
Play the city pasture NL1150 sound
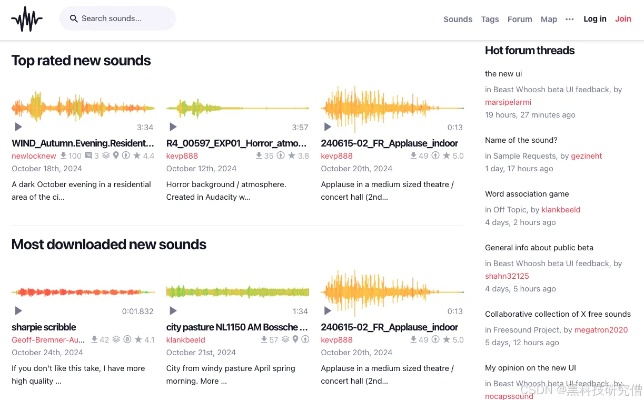coord(173,311)
